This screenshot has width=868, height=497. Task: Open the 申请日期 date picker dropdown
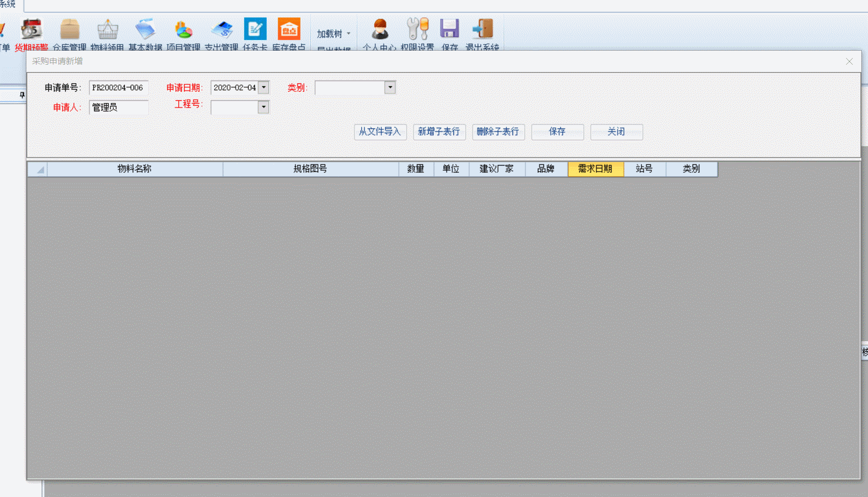tap(263, 87)
